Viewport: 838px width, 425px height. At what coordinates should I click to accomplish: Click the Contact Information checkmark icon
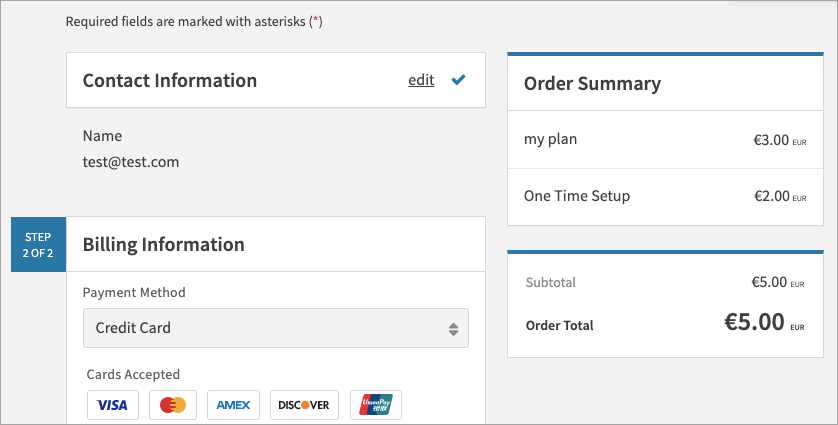458,80
